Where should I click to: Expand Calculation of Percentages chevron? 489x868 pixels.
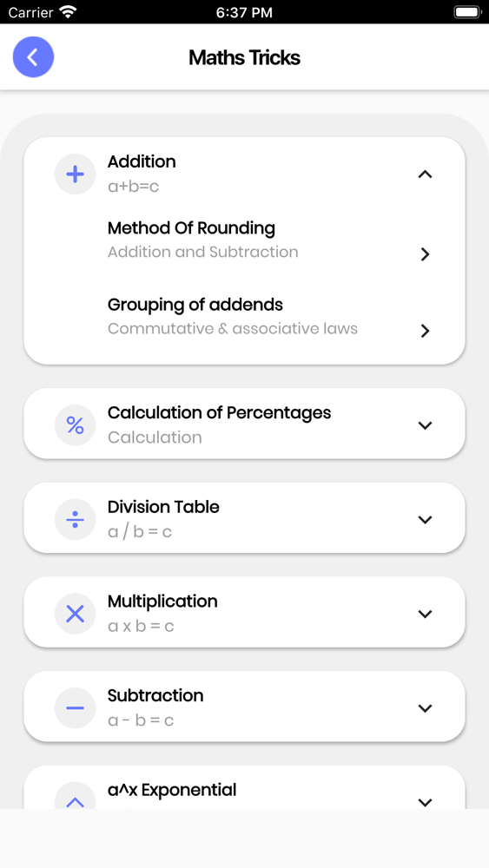click(x=425, y=425)
